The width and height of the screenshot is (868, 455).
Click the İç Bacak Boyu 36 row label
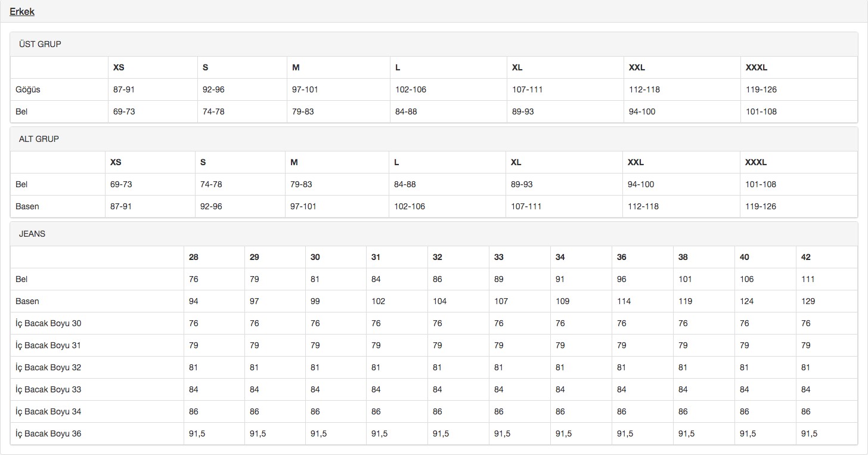click(48, 434)
